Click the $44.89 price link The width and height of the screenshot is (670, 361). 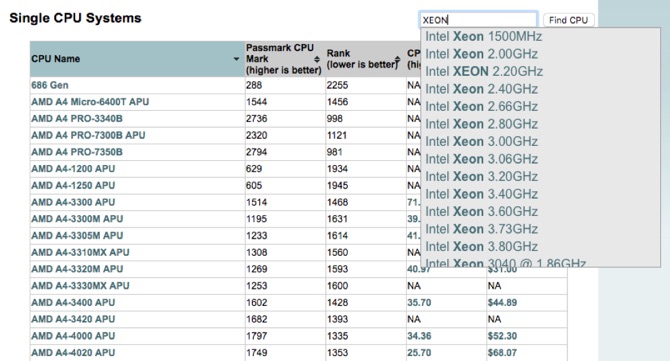(502, 302)
